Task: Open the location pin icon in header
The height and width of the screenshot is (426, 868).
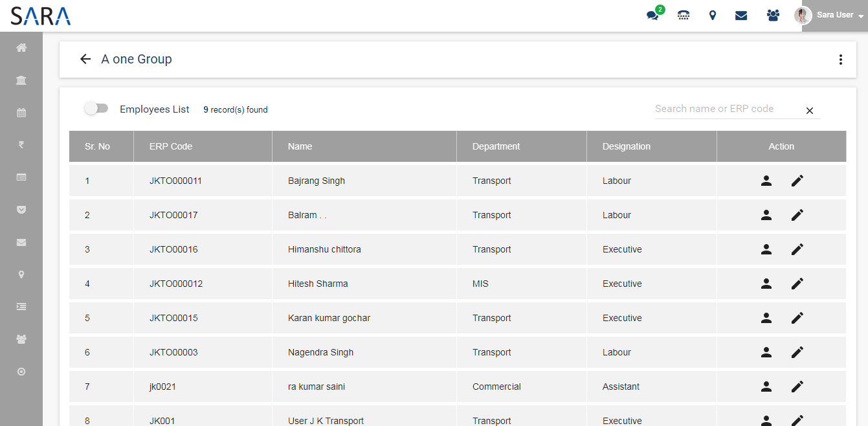Action: tap(713, 16)
